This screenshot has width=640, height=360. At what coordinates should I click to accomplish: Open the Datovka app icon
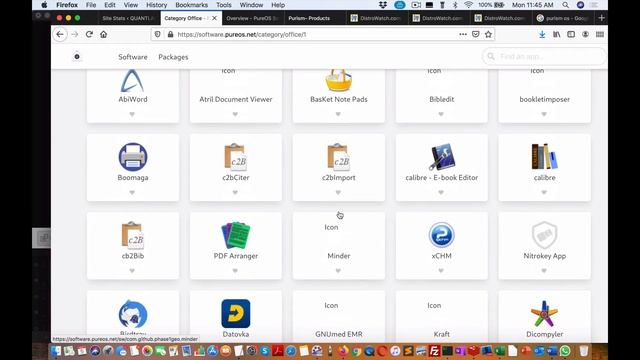236,313
